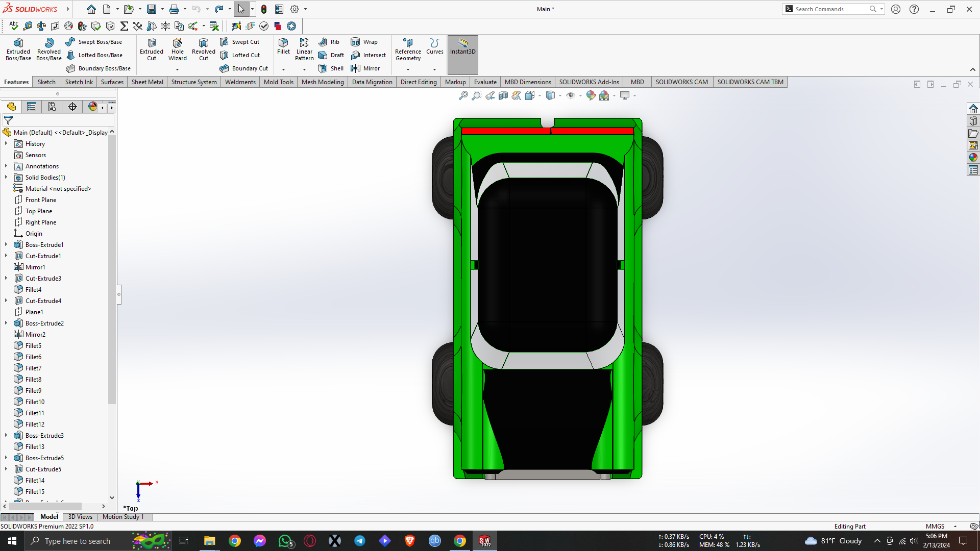Open the Evaluate tab
The width and height of the screenshot is (980, 551).
pos(485,82)
